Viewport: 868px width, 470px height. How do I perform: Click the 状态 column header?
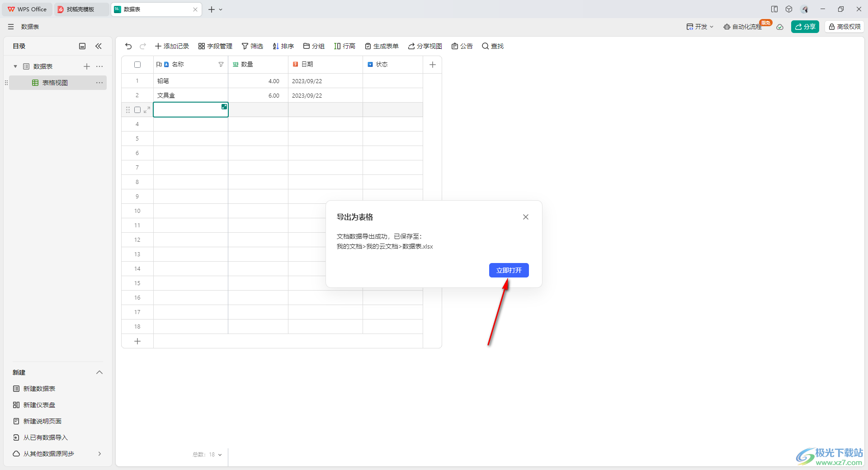click(x=393, y=65)
